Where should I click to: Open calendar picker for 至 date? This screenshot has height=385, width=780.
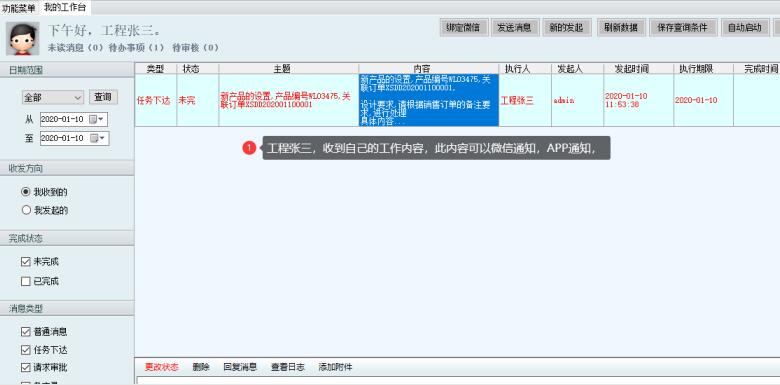[x=94, y=138]
